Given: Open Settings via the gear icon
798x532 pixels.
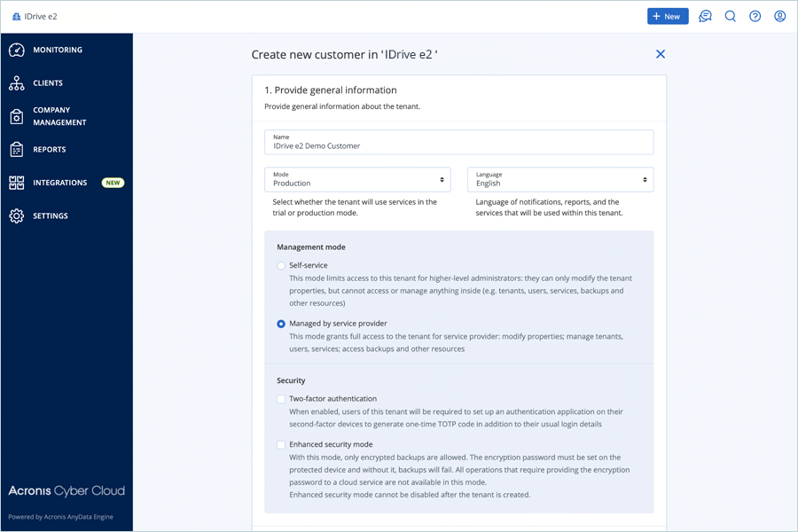Looking at the screenshot, I should click(x=17, y=216).
